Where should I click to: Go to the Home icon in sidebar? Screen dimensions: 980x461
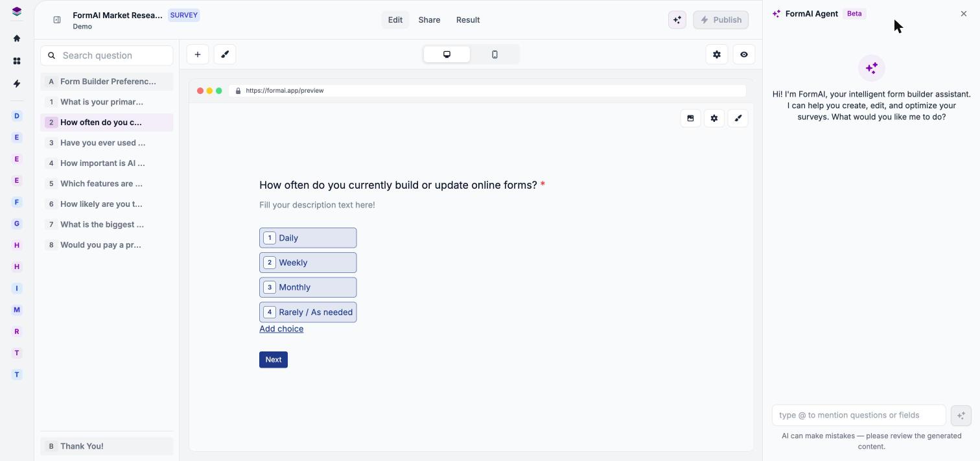(x=17, y=38)
